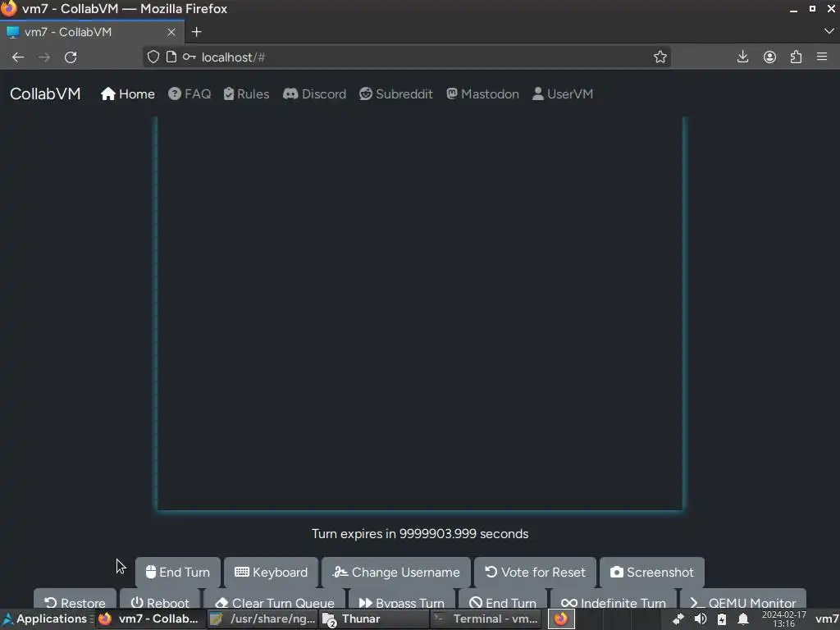Open the Mastodon nav link
This screenshot has width=840, height=630.
[482, 94]
